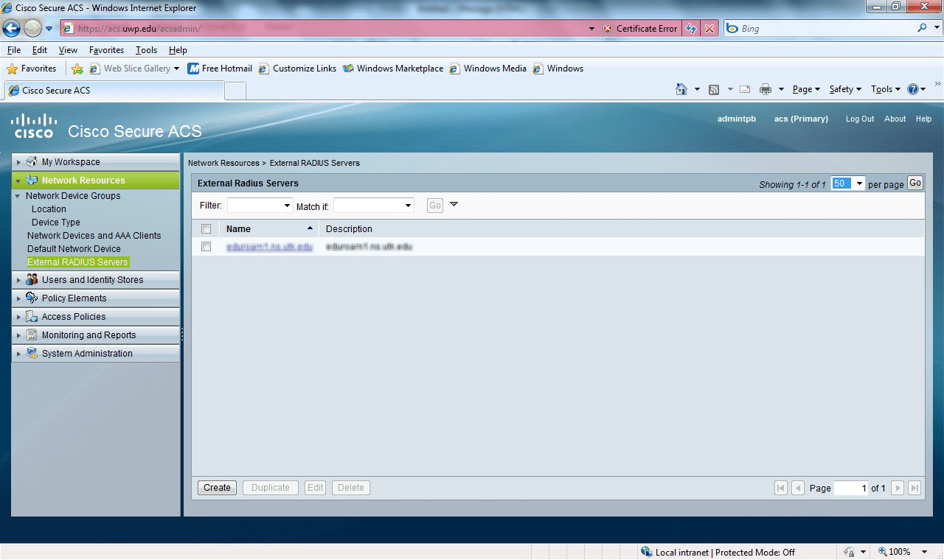
Task: Select Location tree item
Action: [49, 209]
